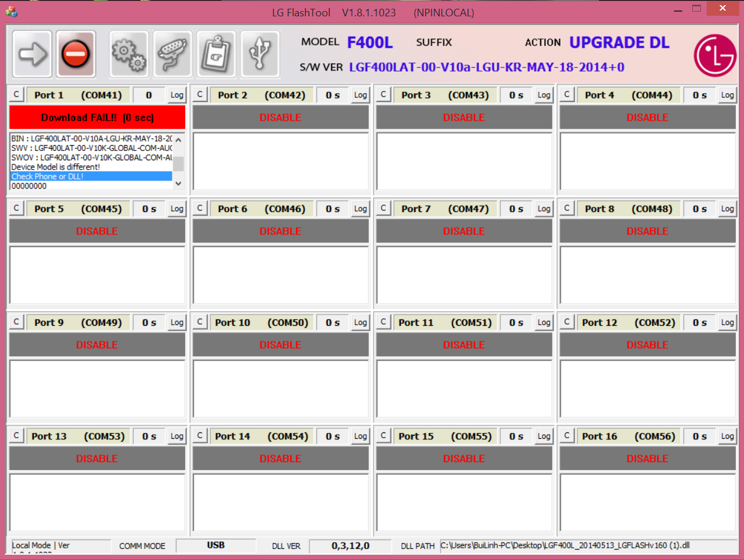Open the Log for Port 13
Screen dimensions: 744x560
(x=177, y=436)
